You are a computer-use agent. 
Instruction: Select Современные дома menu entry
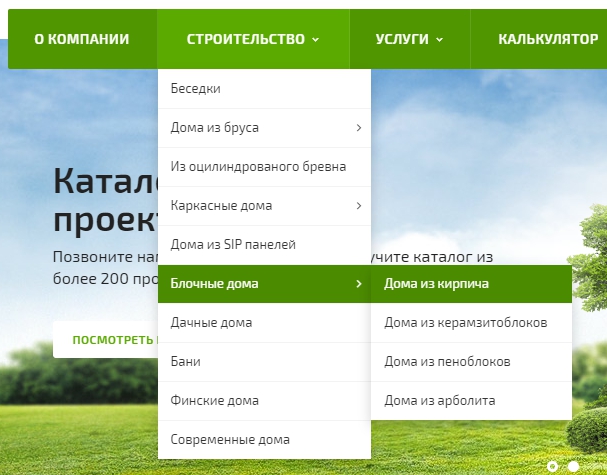pyautogui.click(x=264, y=440)
